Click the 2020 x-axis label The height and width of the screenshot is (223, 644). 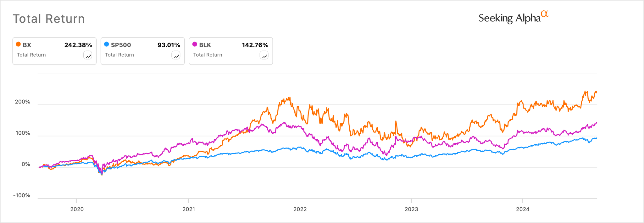pyautogui.click(x=77, y=209)
